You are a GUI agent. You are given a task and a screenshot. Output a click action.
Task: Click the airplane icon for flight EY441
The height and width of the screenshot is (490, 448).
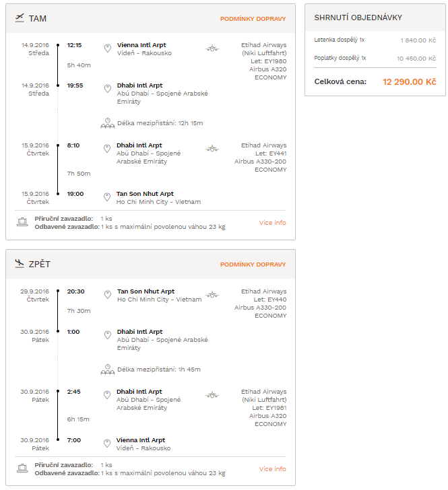pos(212,149)
